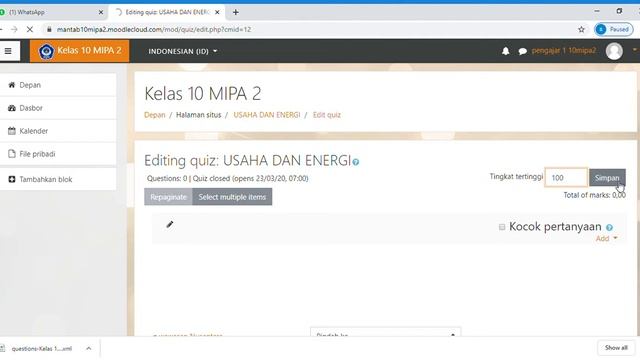Click the Repaginate button
Image resolution: width=640 pixels, height=360 pixels.
pos(168,197)
